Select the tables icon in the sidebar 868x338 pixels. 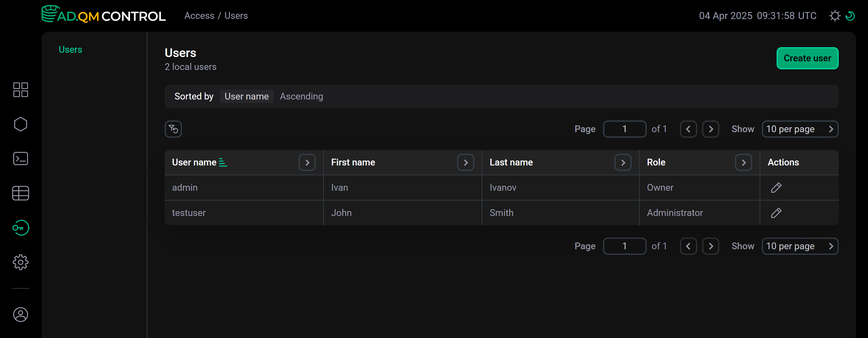21,193
